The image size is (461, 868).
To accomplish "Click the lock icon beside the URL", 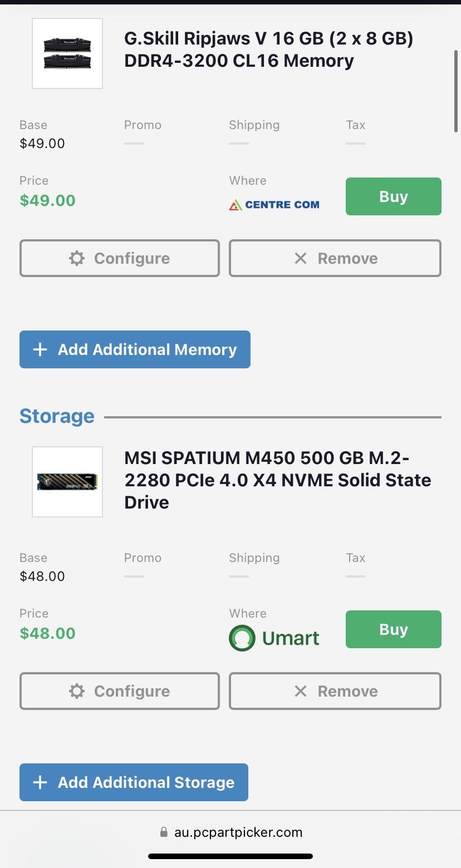I will click(164, 832).
